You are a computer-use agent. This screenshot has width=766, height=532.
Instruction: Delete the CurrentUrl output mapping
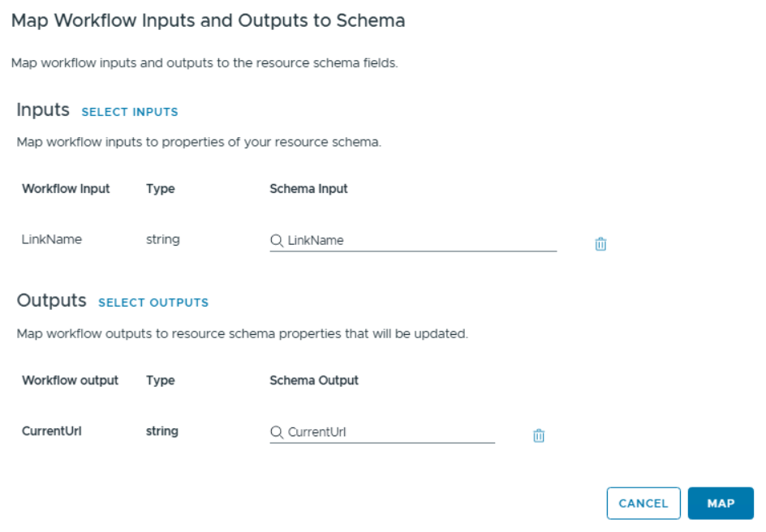coord(538,435)
